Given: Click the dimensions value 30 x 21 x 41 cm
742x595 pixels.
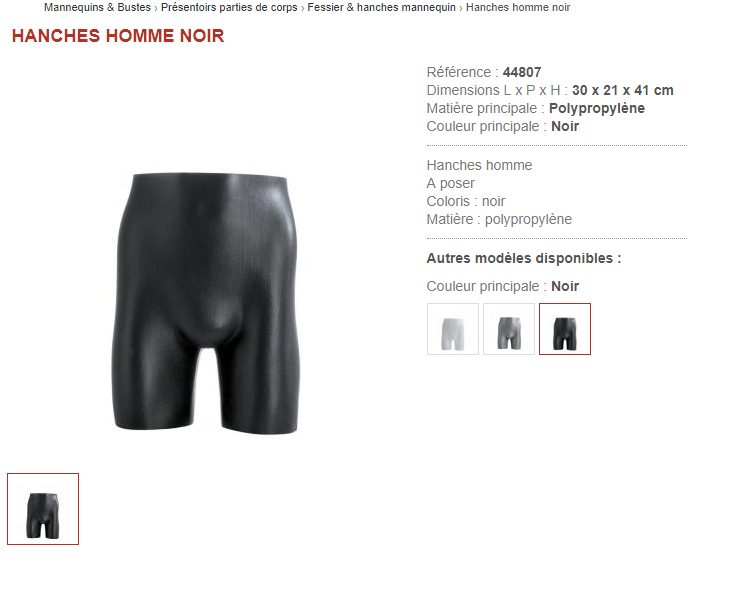Looking at the screenshot, I should point(623,90).
